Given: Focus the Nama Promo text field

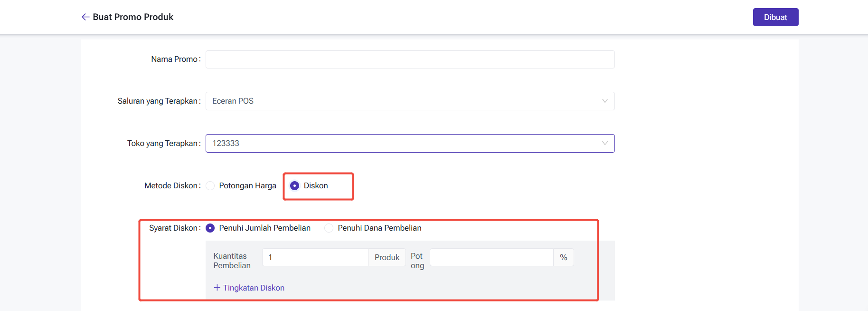Looking at the screenshot, I should [x=410, y=59].
